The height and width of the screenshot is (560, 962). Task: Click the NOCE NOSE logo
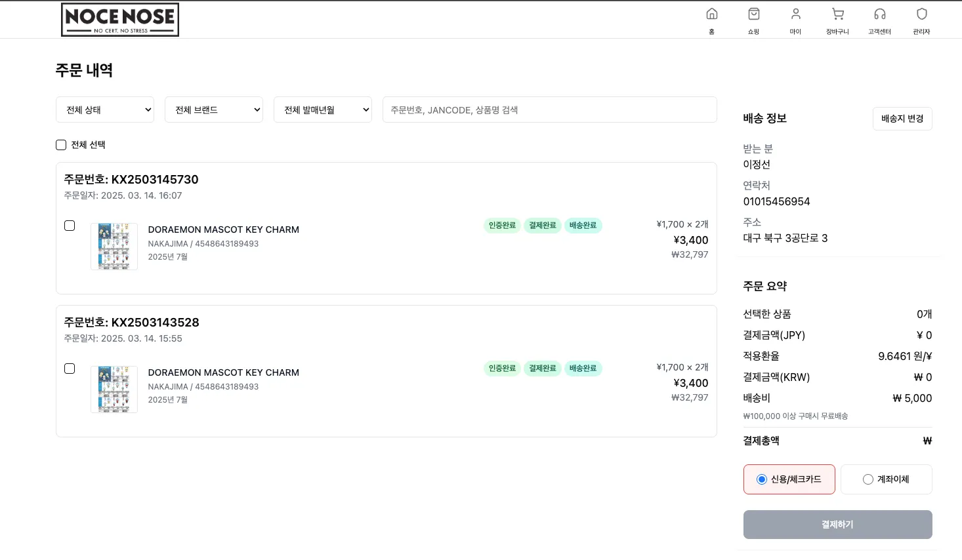[x=120, y=20]
